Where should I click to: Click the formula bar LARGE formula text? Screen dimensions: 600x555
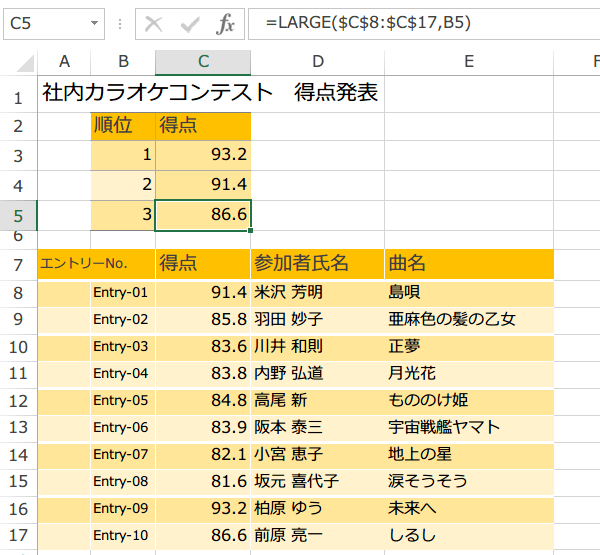(x=361, y=23)
